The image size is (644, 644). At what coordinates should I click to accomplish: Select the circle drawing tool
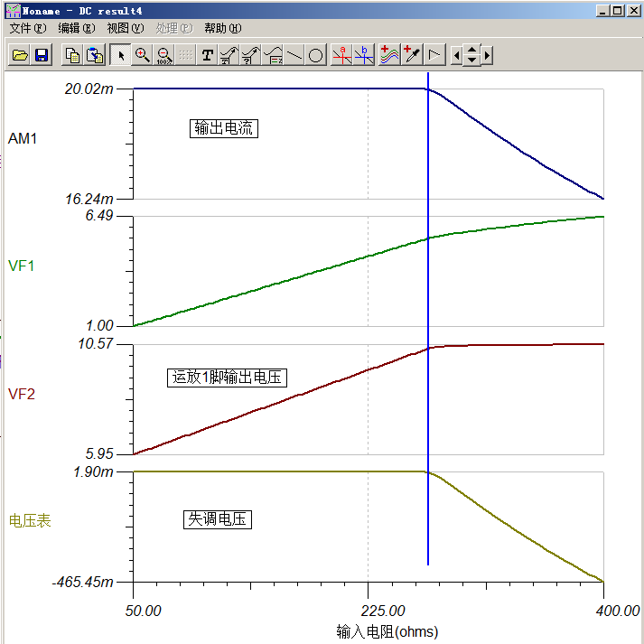pos(316,56)
